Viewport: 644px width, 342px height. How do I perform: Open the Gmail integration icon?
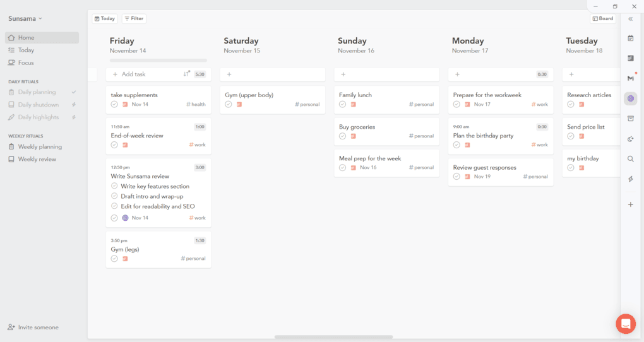tap(630, 78)
